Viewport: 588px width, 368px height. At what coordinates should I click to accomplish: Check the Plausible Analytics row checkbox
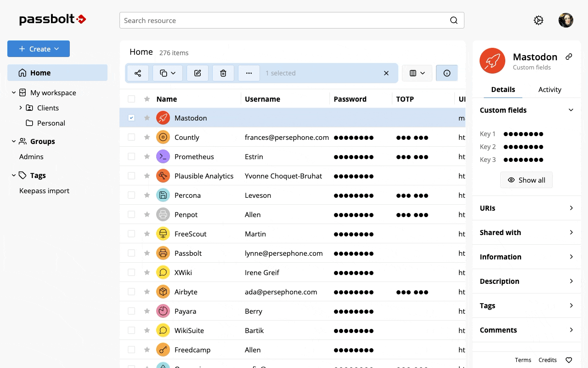pyautogui.click(x=131, y=176)
